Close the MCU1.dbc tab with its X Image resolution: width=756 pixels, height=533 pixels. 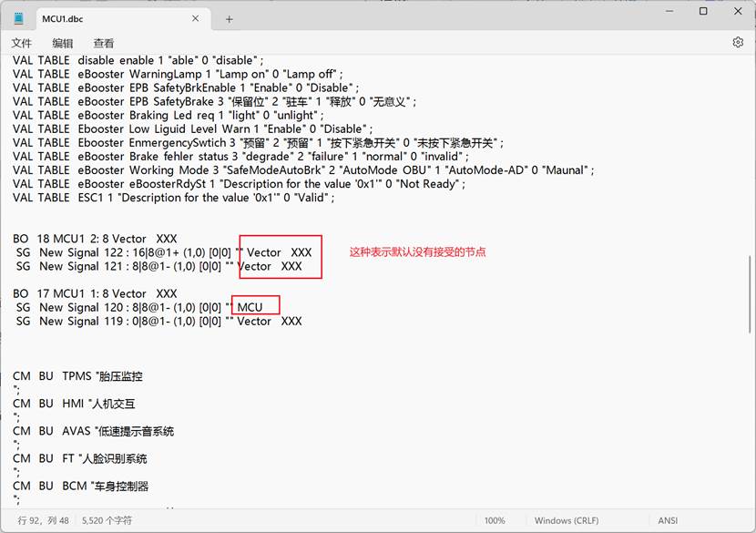pos(194,17)
